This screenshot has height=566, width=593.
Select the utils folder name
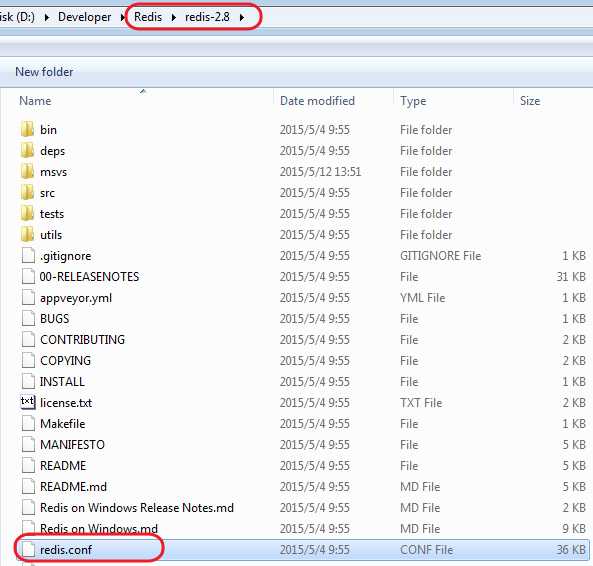pos(51,235)
